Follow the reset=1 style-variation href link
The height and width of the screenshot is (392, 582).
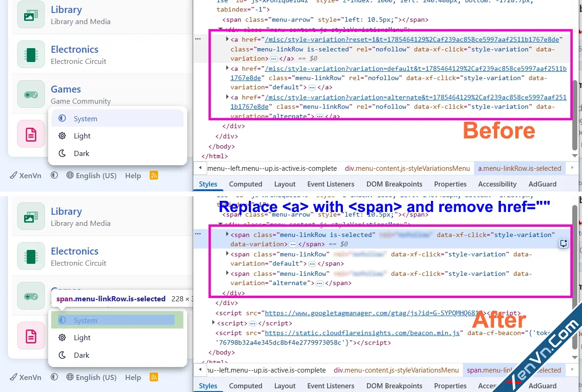click(x=412, y=39)
